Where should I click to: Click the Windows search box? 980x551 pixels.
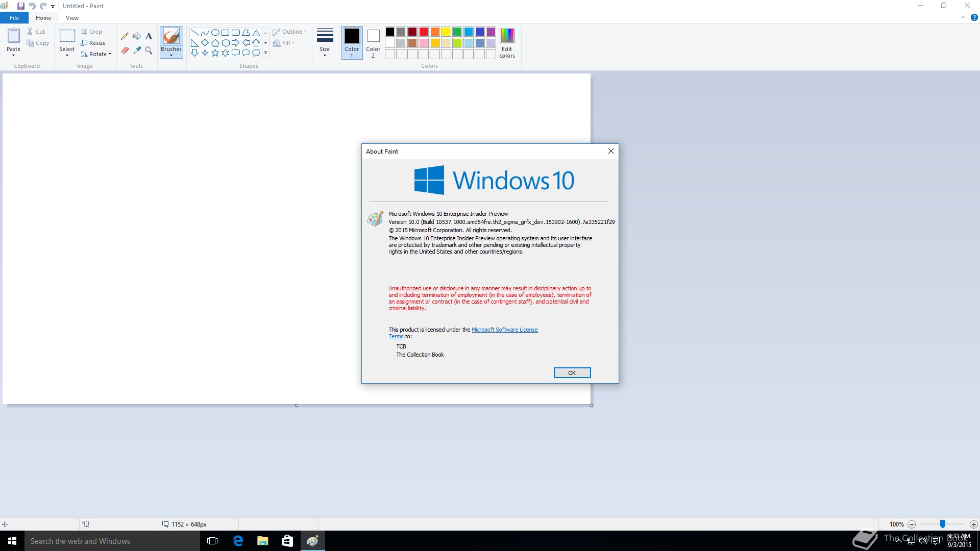pos(112,541)
